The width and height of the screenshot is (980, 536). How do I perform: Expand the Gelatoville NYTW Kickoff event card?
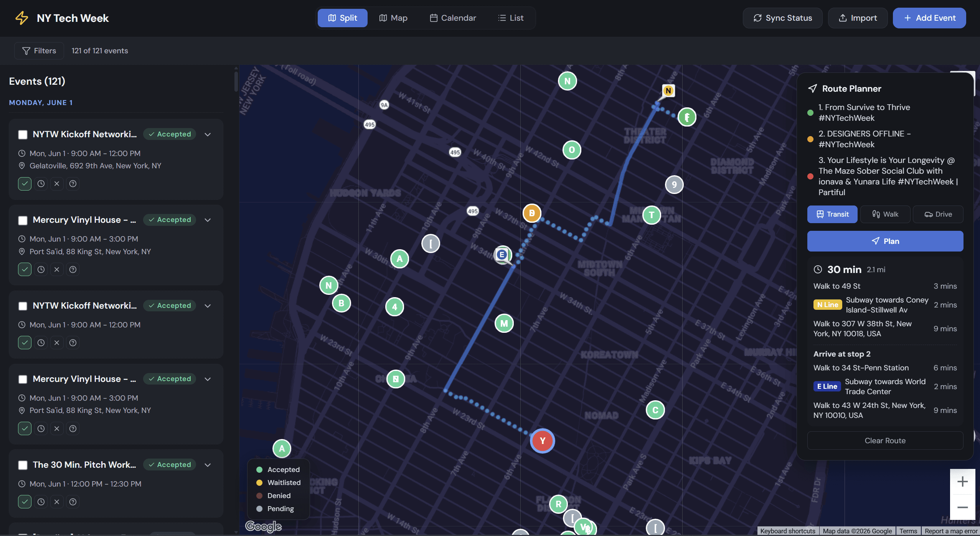[208, 135]
